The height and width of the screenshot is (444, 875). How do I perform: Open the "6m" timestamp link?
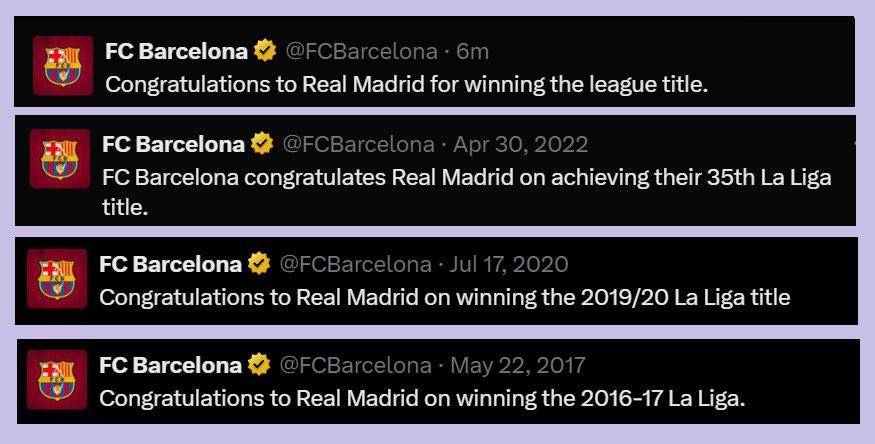(x=472, y=50)
